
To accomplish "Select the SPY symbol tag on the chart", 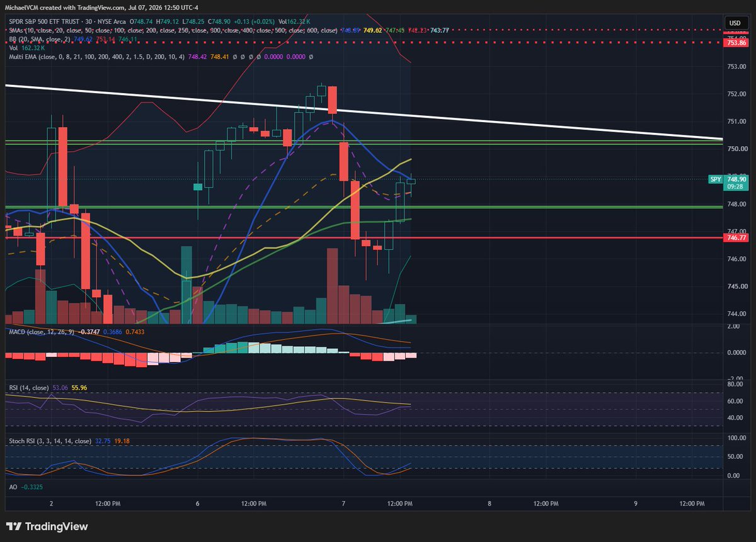I will (715, 179).
